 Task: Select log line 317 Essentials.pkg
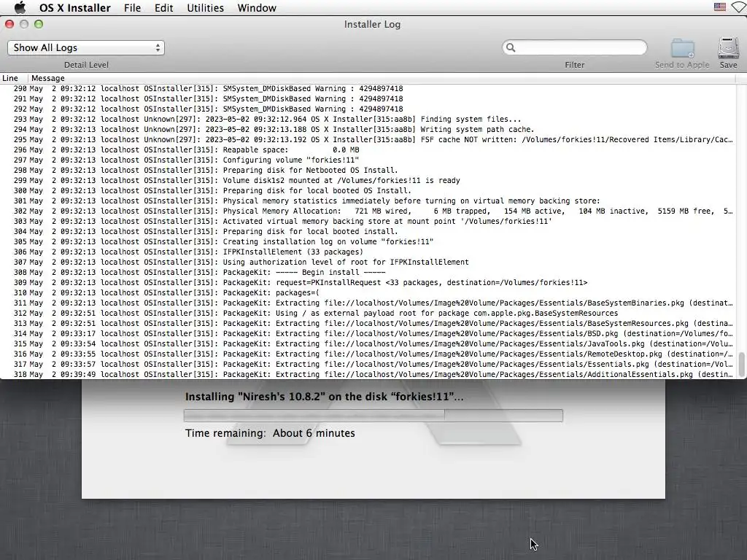pos(368,365)
